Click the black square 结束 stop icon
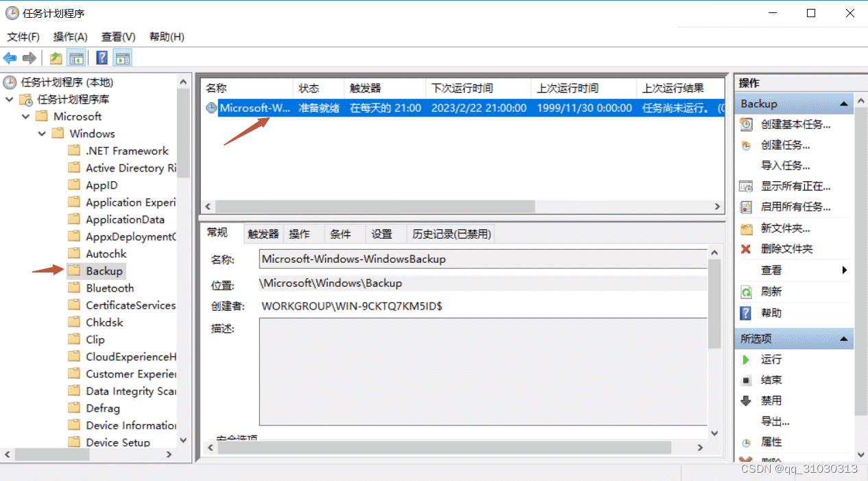The width and height of the screenshot is (868, 481). pos(746,380)
